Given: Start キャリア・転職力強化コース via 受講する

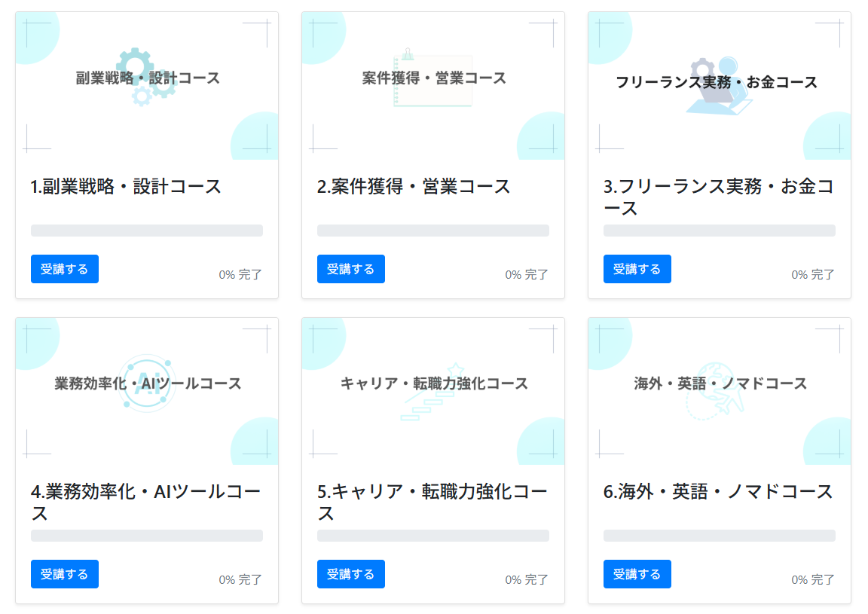Looking at the screenshot, I should pos(350,573).
